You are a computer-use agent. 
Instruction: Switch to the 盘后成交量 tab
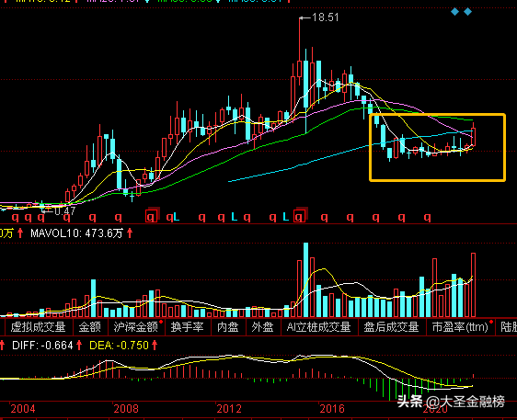(391, 327)
